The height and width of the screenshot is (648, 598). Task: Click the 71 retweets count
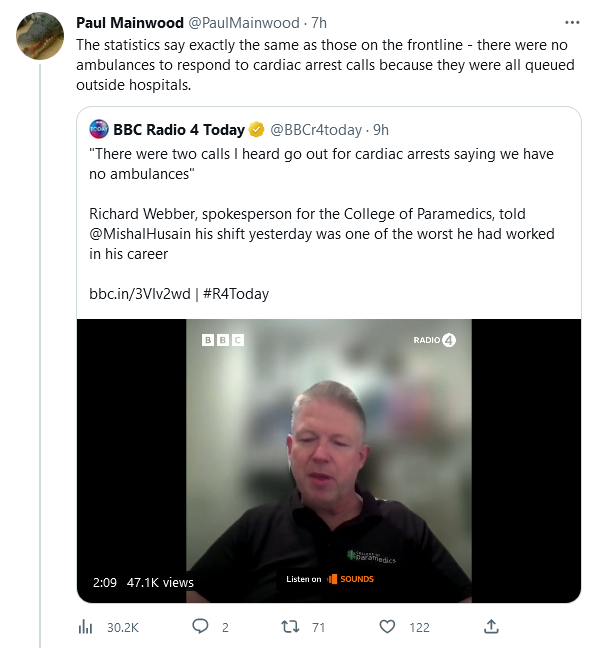(318, 627)
